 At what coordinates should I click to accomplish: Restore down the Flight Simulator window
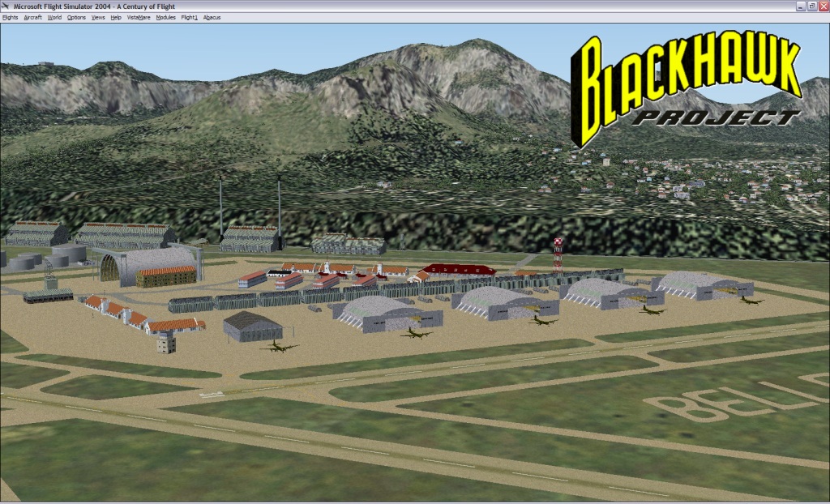tap(812, 6)
